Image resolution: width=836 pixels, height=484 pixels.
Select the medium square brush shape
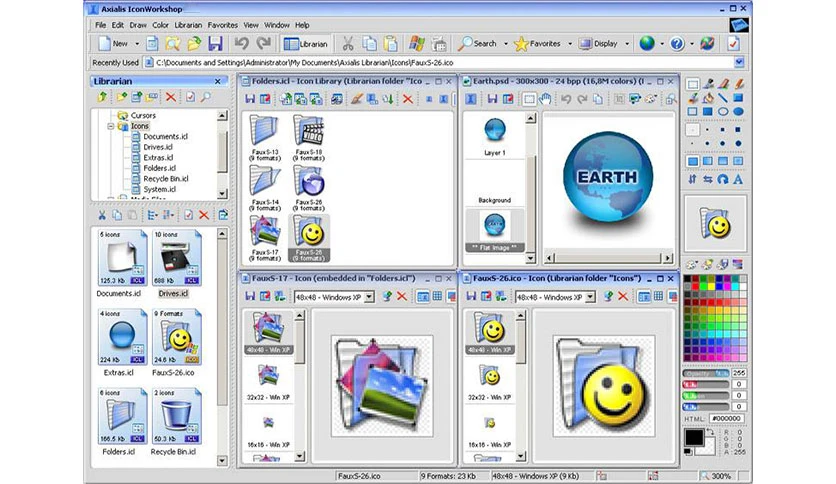click(723, 130)
